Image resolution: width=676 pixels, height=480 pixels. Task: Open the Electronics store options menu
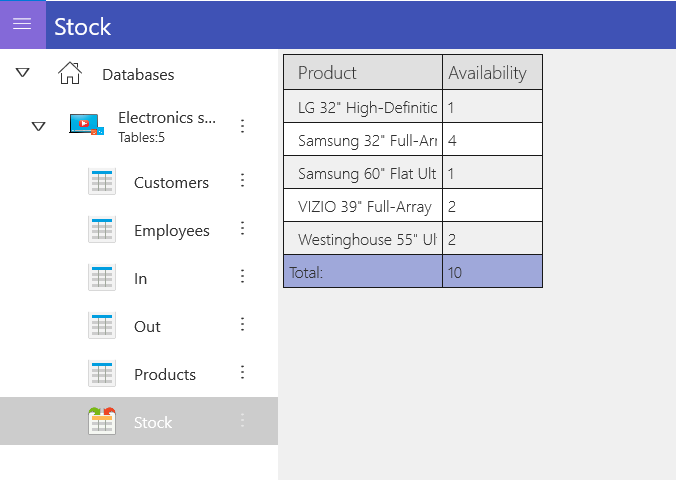(x=243, y=126)
